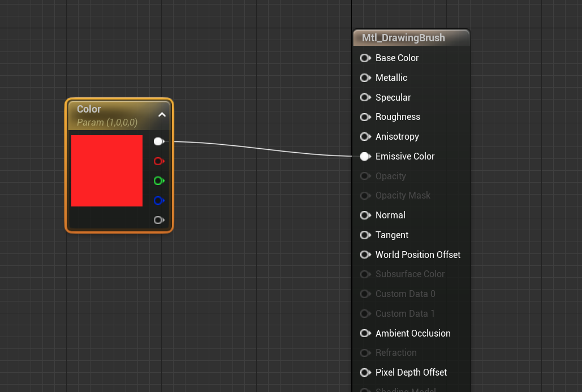Click the Base Color input pin
The image size is (582, 392).
coord(365,58)
